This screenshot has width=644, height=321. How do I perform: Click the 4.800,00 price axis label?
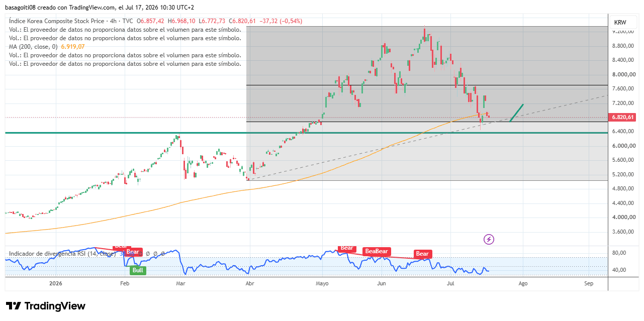pyautogui.click(x=623, y=188)
